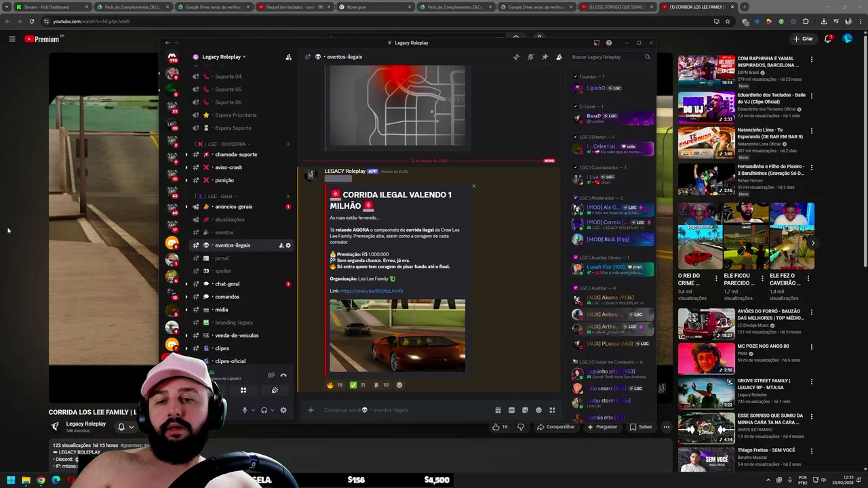868x488 pixels.
Task: Click Salvar button under video
Action: point(641,427)
